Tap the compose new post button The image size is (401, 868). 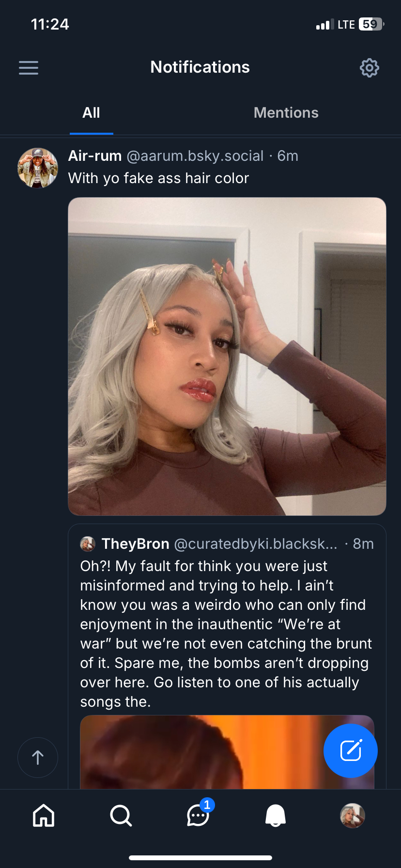coord(350,750)
